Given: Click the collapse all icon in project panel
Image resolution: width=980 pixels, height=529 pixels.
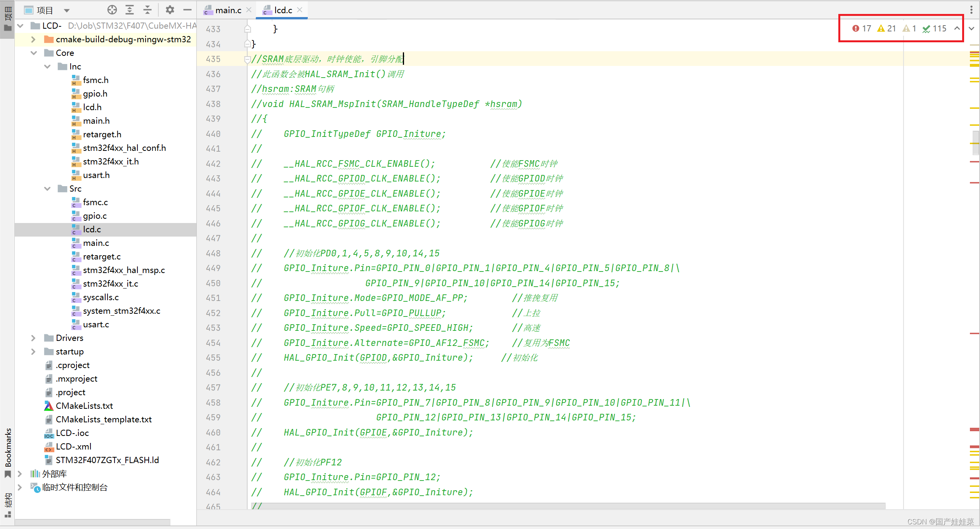Looking at the screenshot, I should (x=147, y=10).
